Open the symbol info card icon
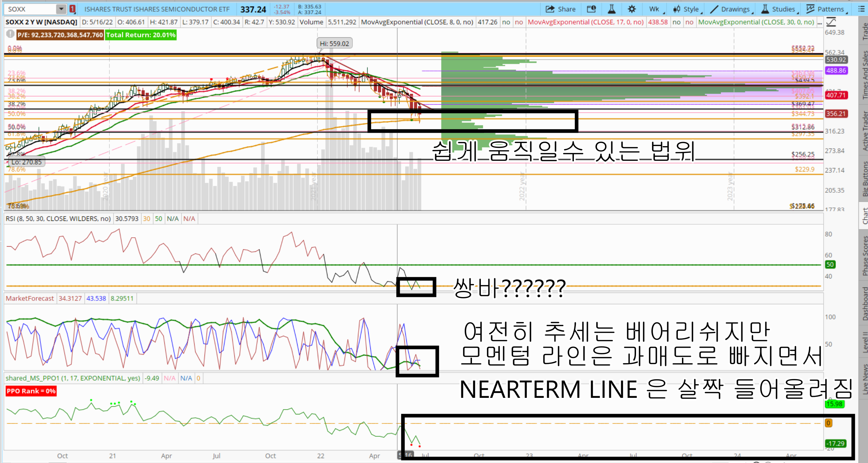Viewport: 868px width, 463px height. 591,9
